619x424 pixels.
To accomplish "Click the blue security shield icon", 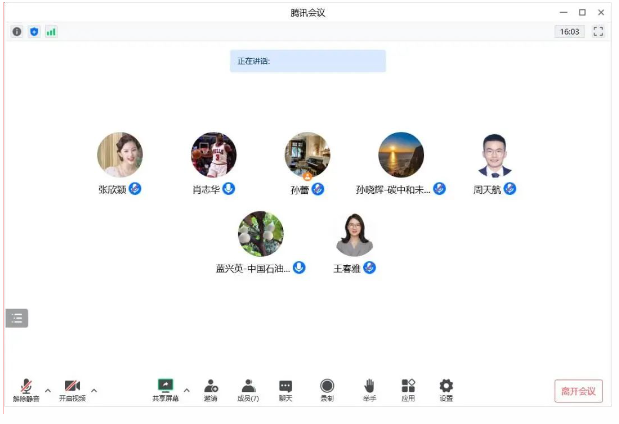I will [33, 32].
